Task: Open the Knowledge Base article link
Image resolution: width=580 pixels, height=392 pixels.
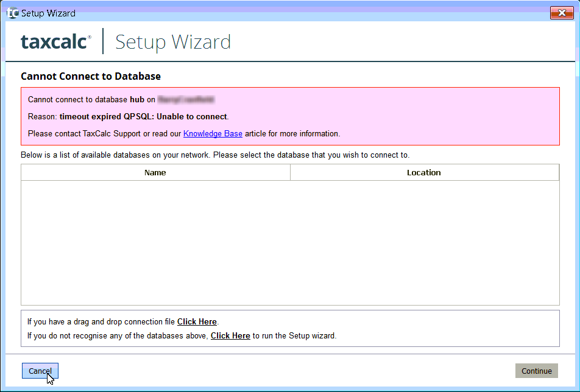Action: pos(212,133)
